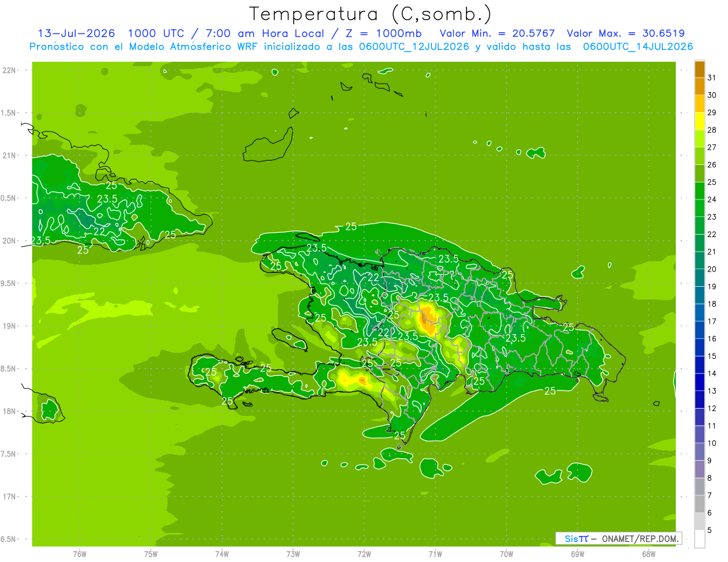Click the colorbar scale label "30"

712,95
